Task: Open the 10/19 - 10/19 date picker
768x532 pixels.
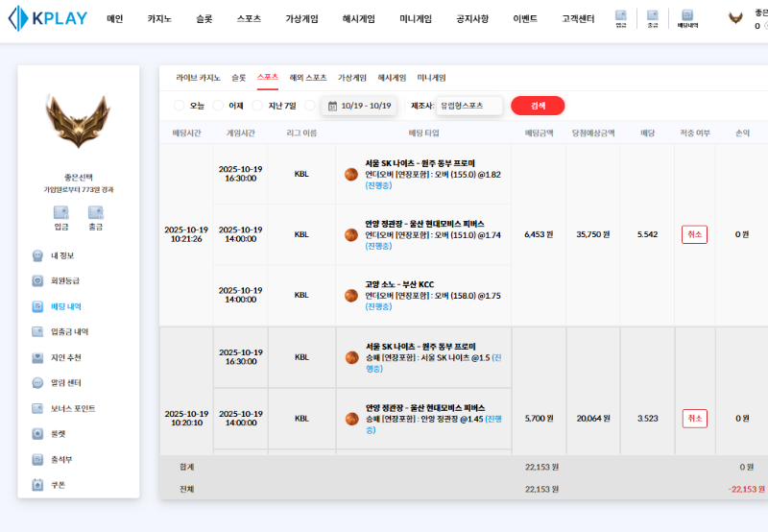Action: [x=359, y=106]
